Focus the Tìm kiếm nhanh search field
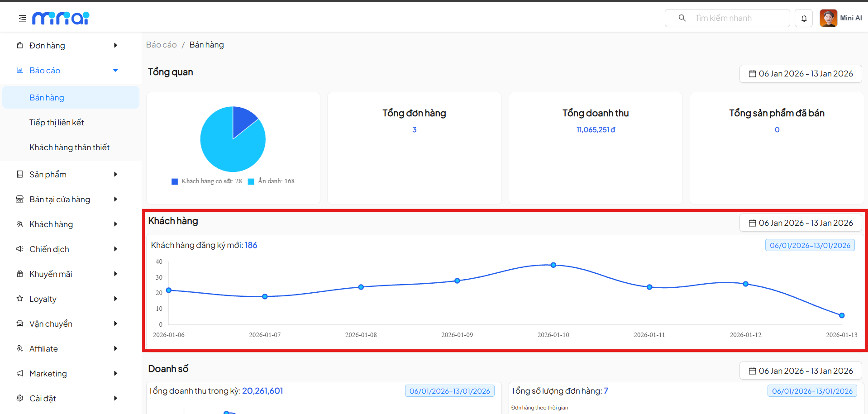 pyautogui.click(x=738, y=18)
